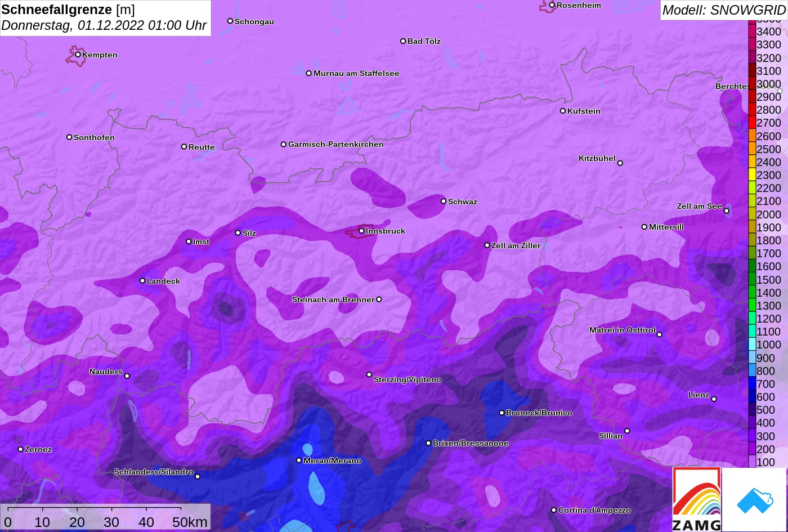
Task: Click the Nauders marker dot
Action: pos(127,376)
